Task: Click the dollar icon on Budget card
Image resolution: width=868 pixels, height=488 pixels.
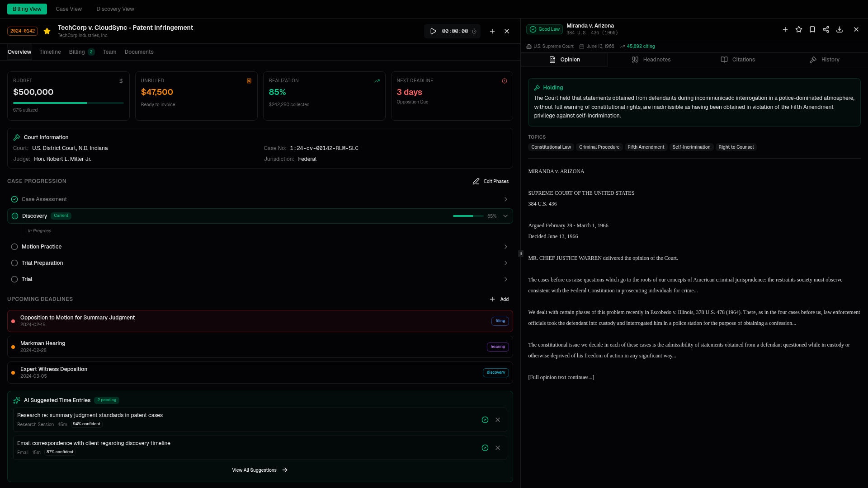Action: (121, 81)
